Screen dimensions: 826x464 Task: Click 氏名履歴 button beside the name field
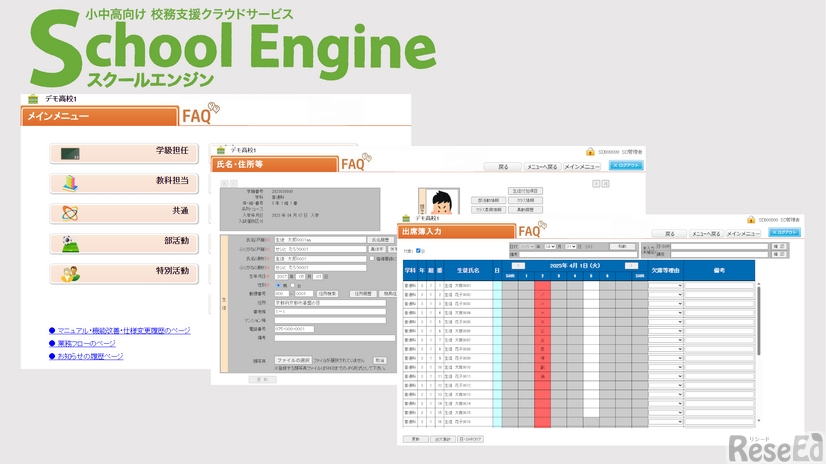[x=380, y=240]
